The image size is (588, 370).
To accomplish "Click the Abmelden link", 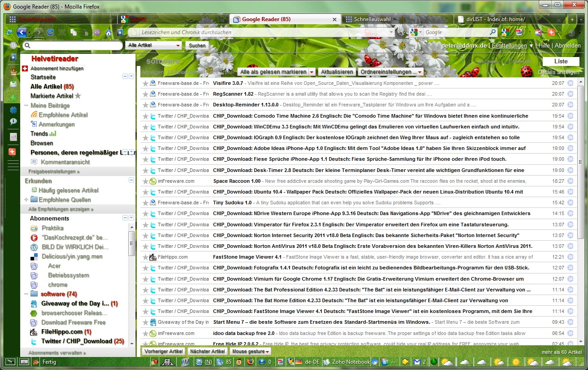I will (x=567, y=46).
